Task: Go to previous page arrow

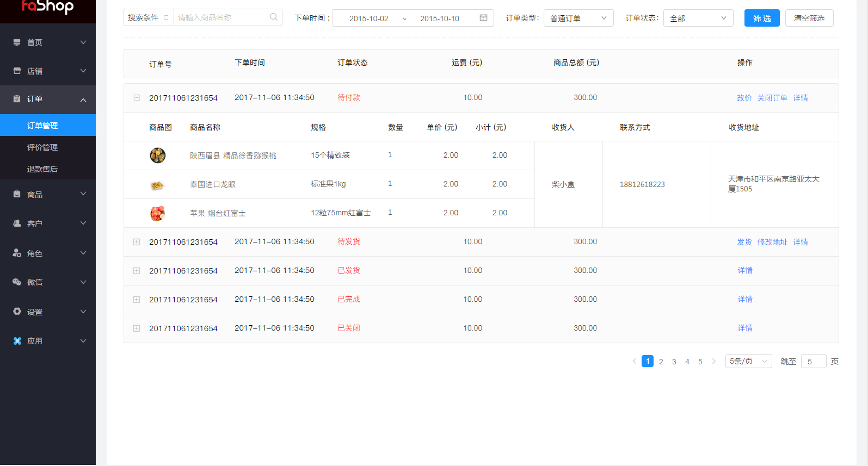Action: 635,361
